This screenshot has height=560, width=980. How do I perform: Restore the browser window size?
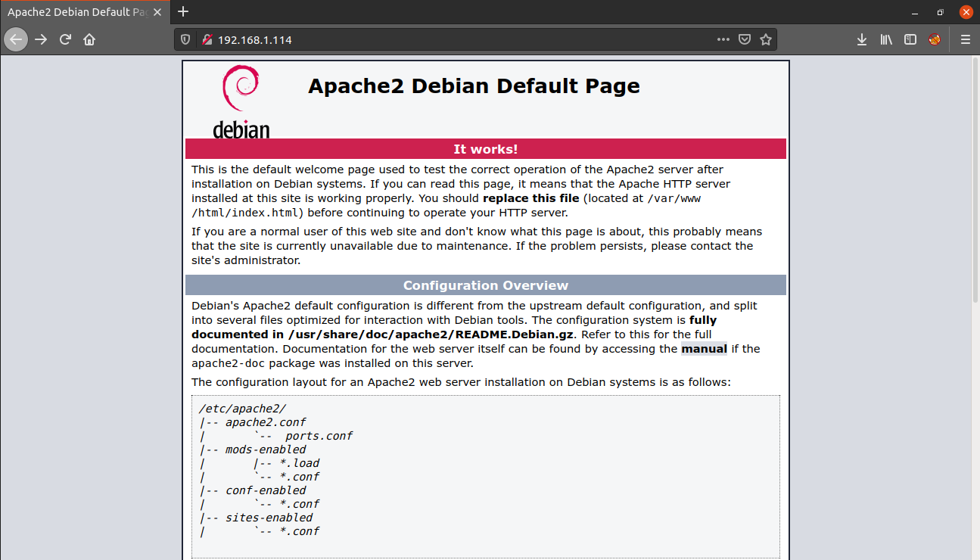click(941, 12)
